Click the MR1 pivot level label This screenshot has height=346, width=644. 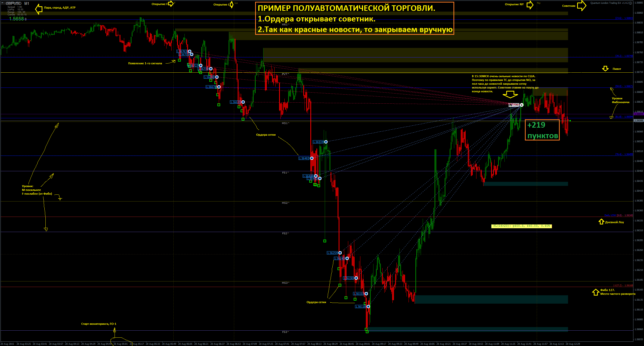[285, 25]
